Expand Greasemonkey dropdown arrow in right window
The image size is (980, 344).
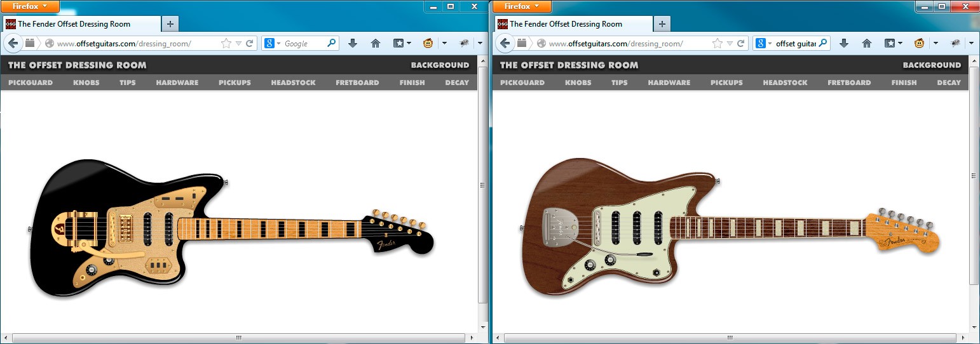point(936,44)
